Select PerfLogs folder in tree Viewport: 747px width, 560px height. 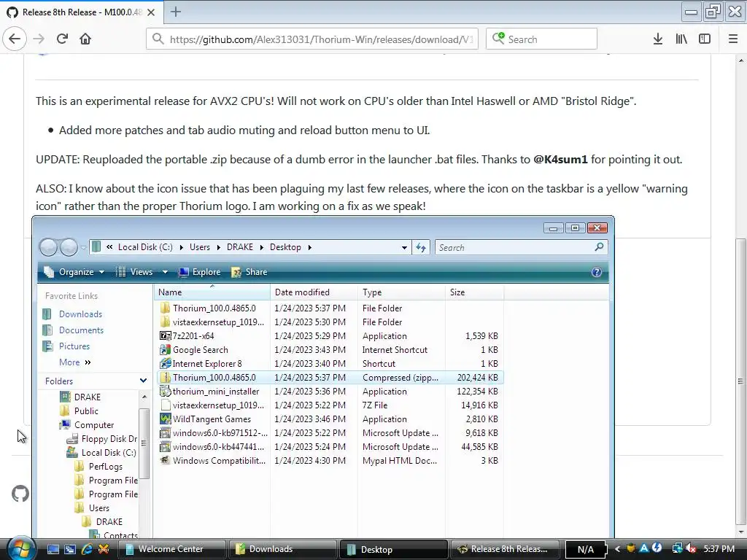coord(105,467)
